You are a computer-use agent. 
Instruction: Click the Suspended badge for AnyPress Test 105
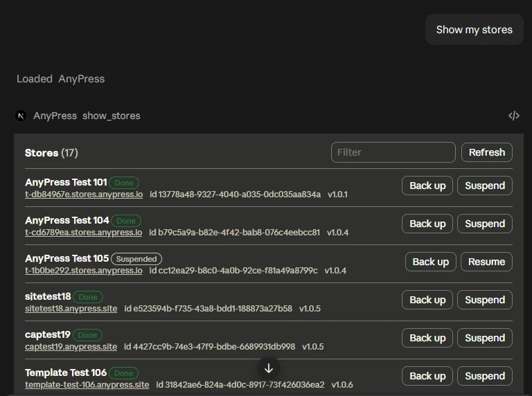click(136, 259)
